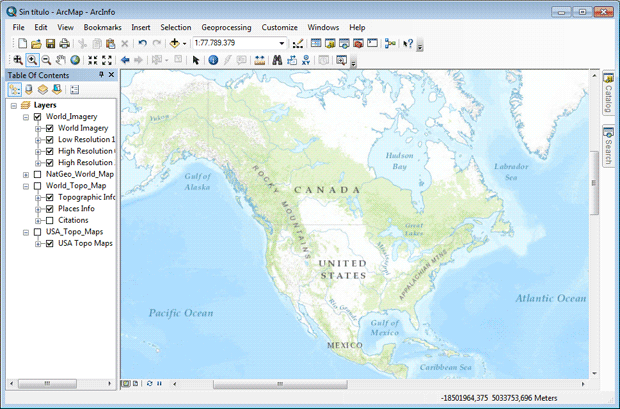This screenshot has height=409, width=620.
Task: Switch TOC to List By Drawing Order
Action: coord(15,90)
